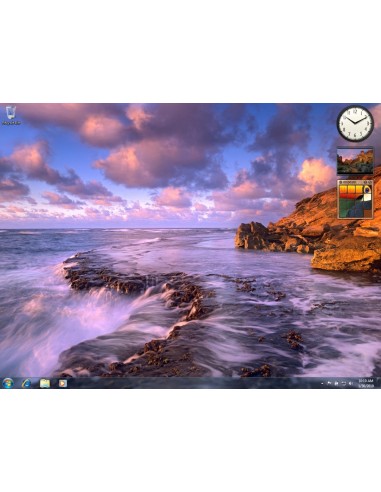Launch Internet Explorer from the taskbar
381x492 pixels.
click(x=26, y=383)
